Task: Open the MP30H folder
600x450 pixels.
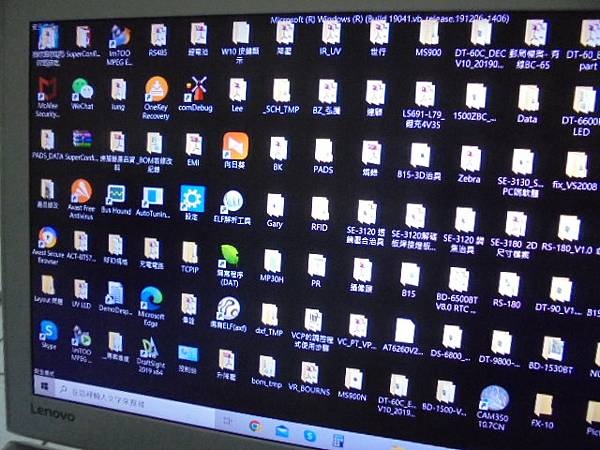Action: point(272,266)
